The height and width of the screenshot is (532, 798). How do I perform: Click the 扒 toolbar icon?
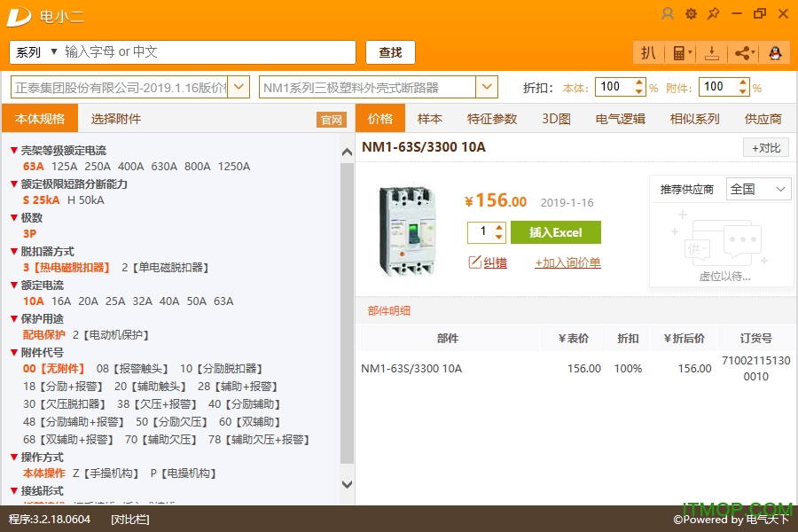pos(648,52)
